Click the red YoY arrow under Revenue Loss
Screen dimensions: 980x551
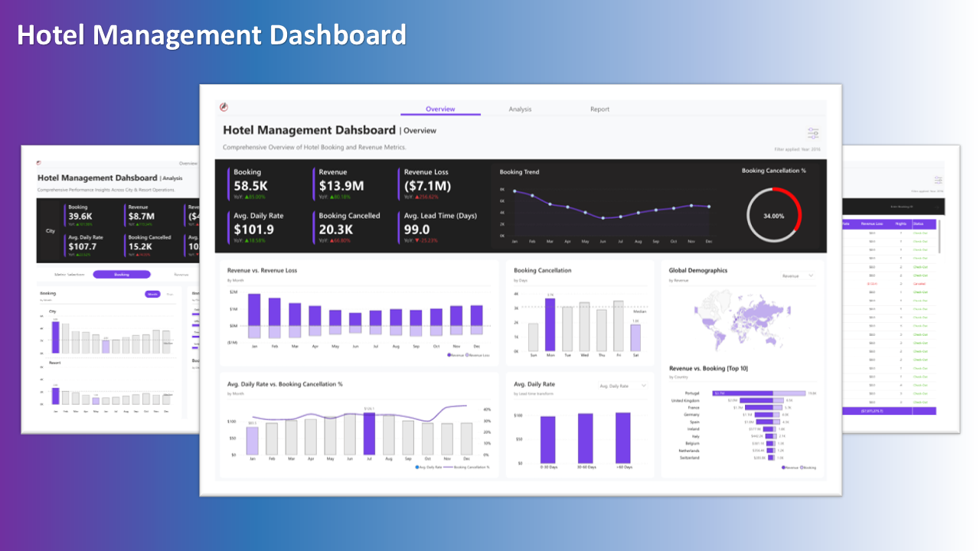point(419,196)
